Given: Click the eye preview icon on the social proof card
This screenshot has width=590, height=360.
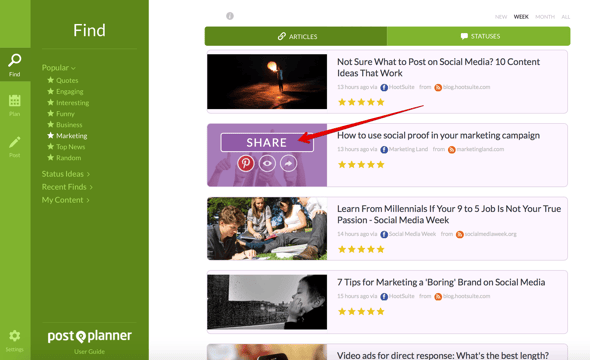Looking at the screenshot, I should [x=267, y=164].
